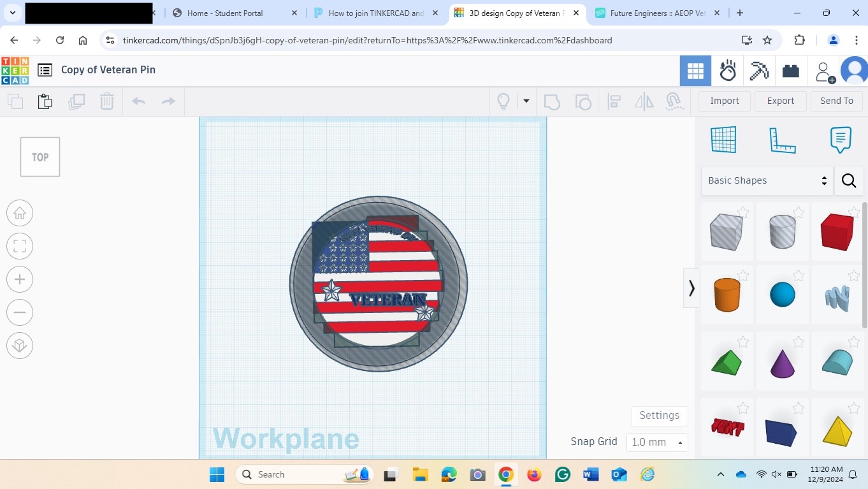Zoom out with the minus button
The width and height of the screenshot is (868, 489).
point(20,312)
